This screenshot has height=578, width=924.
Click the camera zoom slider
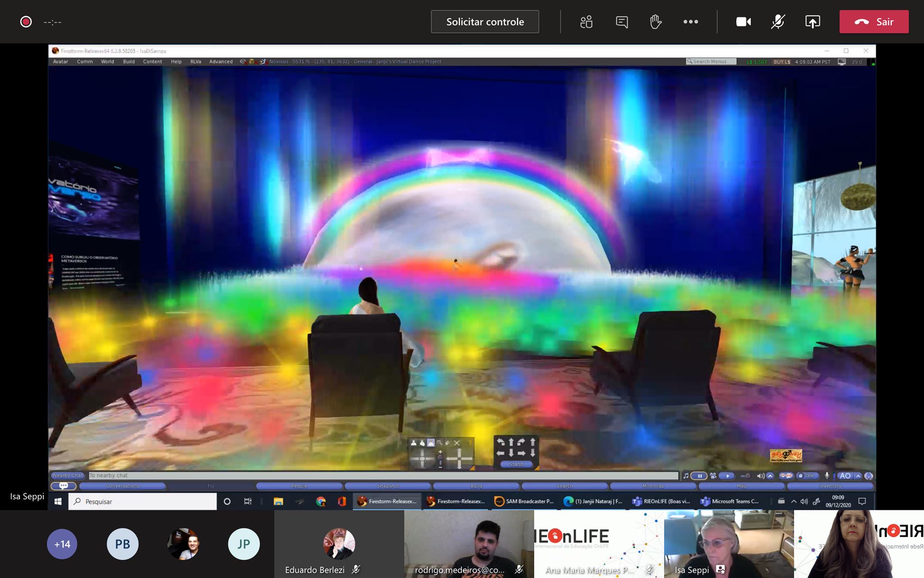coord(440,459)
